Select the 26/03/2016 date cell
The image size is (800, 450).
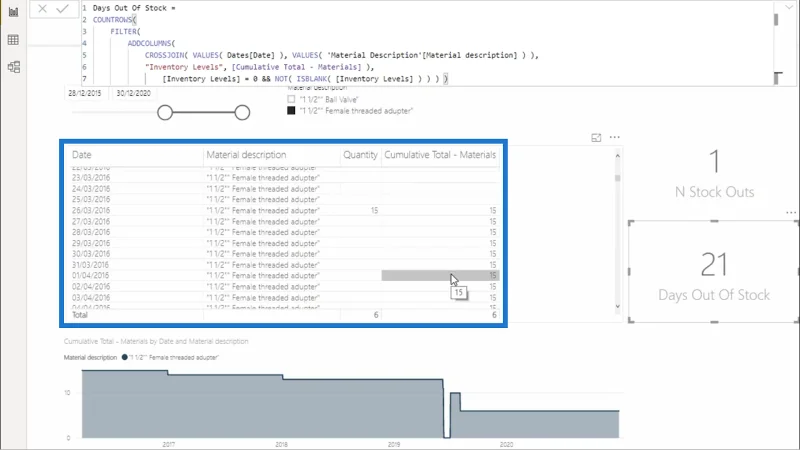(x=91, y=210)
